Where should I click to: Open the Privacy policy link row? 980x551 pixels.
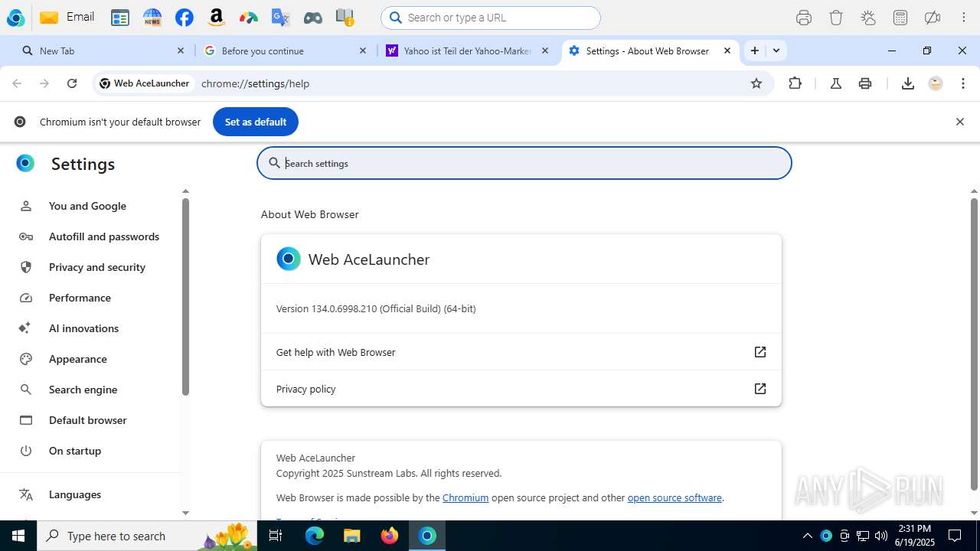[x=521, y=389]
